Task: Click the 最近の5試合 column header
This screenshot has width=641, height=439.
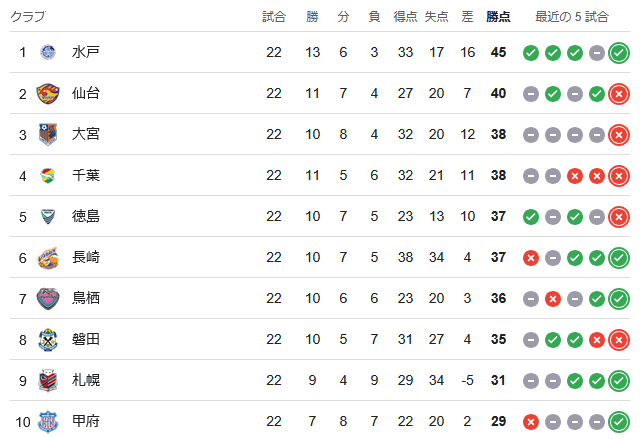Action: (571, 17)
